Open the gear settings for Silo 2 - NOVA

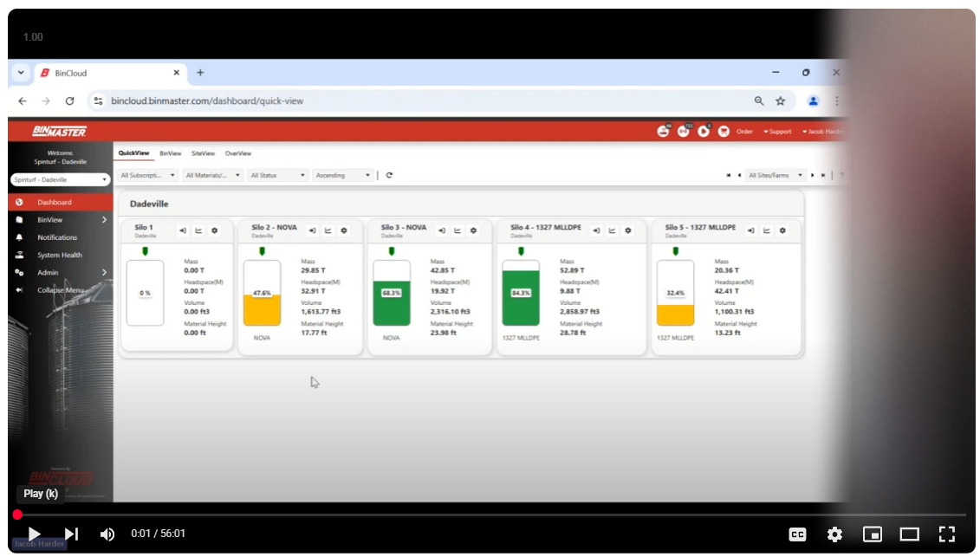click(344, 230)
